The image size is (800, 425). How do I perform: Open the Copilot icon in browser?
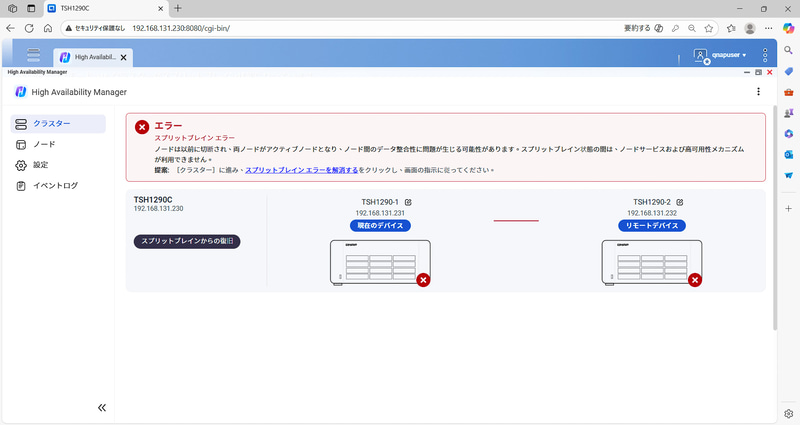tap(788, 28)
